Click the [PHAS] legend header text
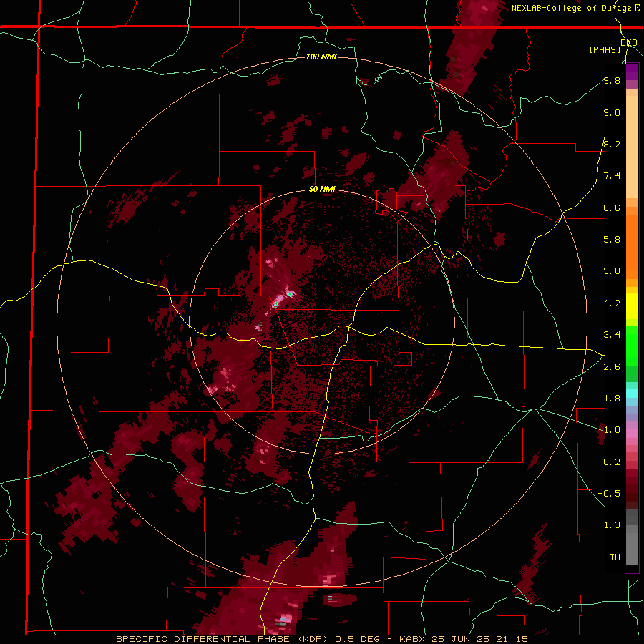This screenshot has width=644, height=644. (605, 50)
